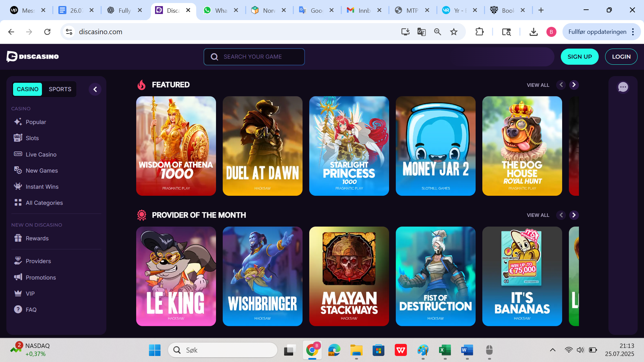Click Chrome translate page icon

(421, 32)
